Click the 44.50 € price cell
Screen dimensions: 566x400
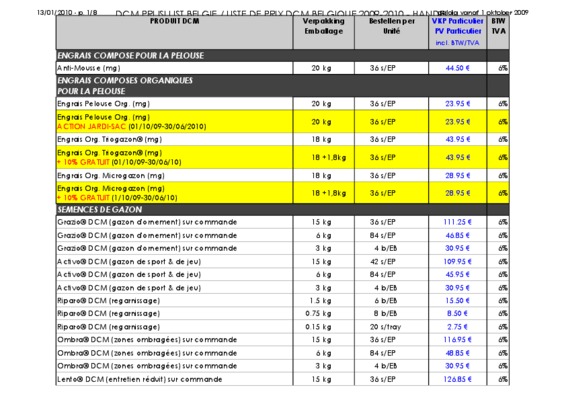click(x=457, y=68)
